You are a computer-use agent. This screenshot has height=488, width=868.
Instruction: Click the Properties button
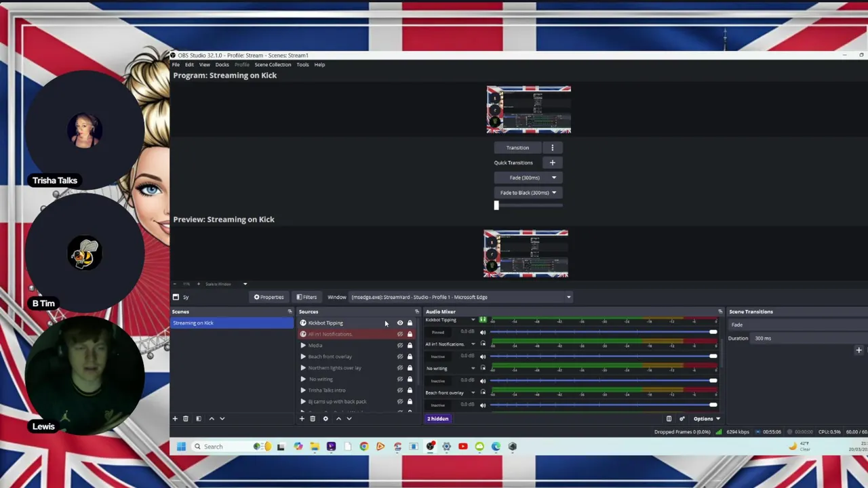tap(269, 297)
